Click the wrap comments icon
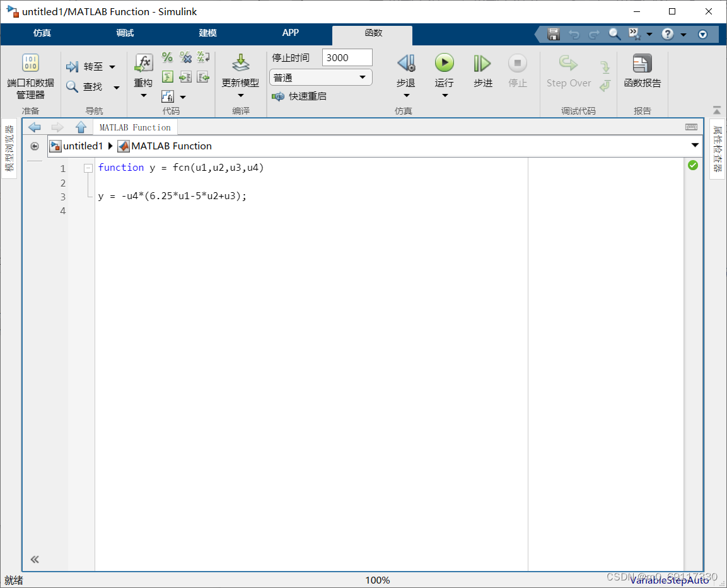Screen dimensions: 727x588 tap(203, 57)
